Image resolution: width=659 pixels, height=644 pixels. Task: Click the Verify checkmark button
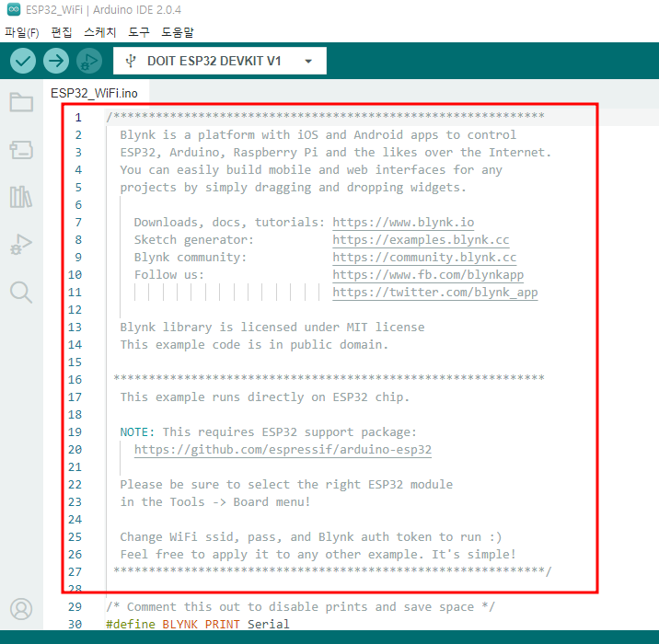(x=23, y=61)
